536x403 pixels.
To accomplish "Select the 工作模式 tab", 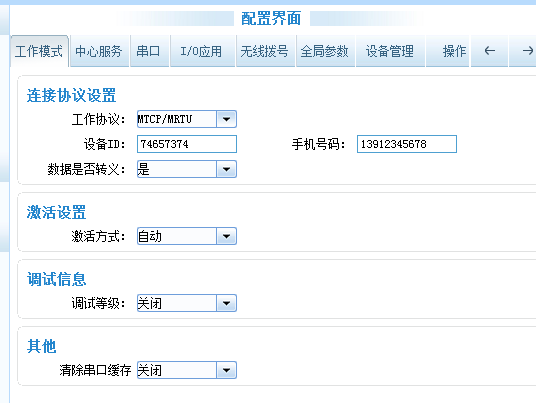I will tap(39, 51).
